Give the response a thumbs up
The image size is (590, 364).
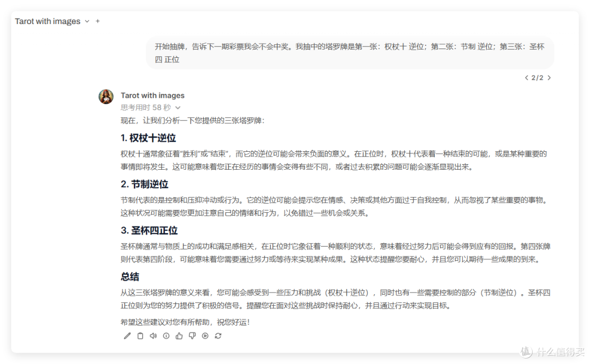point(179,336)
